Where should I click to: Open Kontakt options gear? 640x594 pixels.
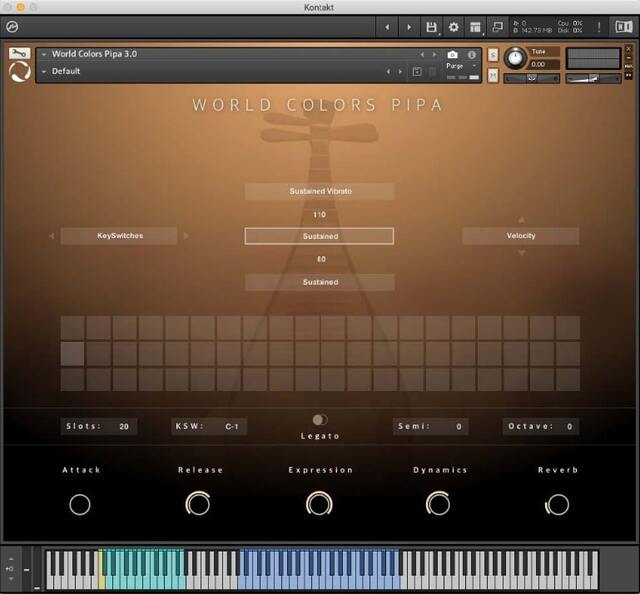click(453, 27)
